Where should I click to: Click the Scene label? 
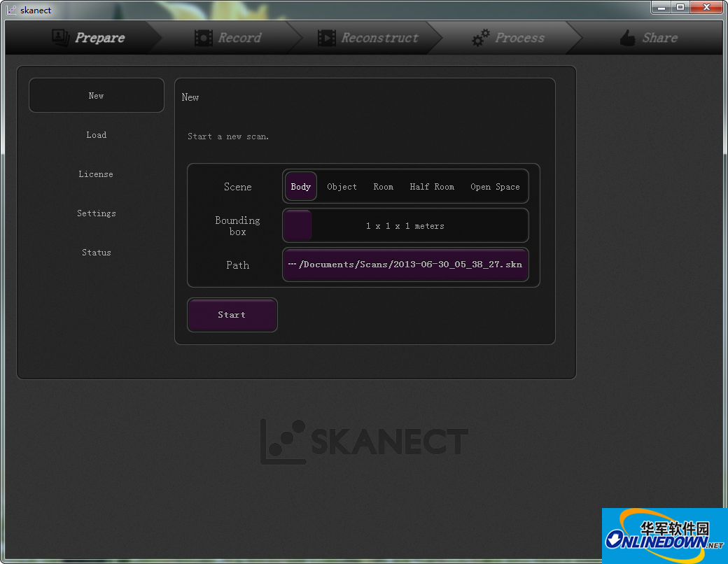pyautogui.click(x=238, y=187)
